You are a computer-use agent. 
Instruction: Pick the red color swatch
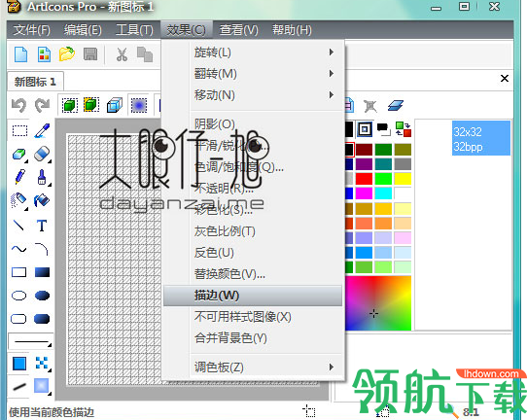tap(364, 179)
